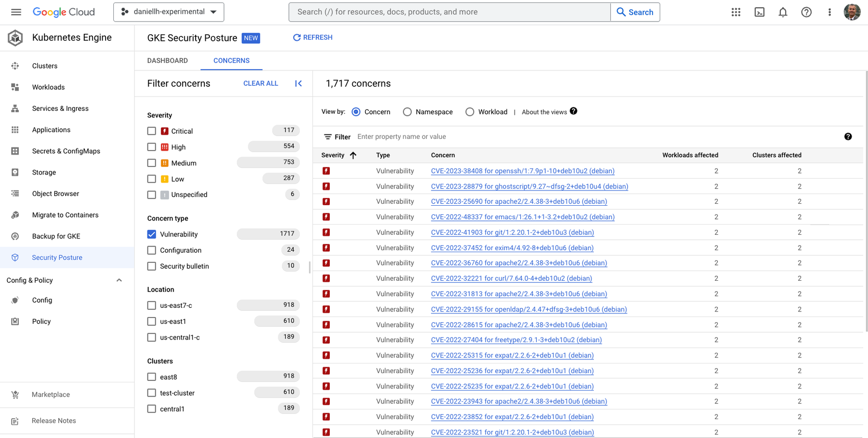Screen dimensions: 868x438
Task: Open the notifications bell
Action: [x=783, y=12]
